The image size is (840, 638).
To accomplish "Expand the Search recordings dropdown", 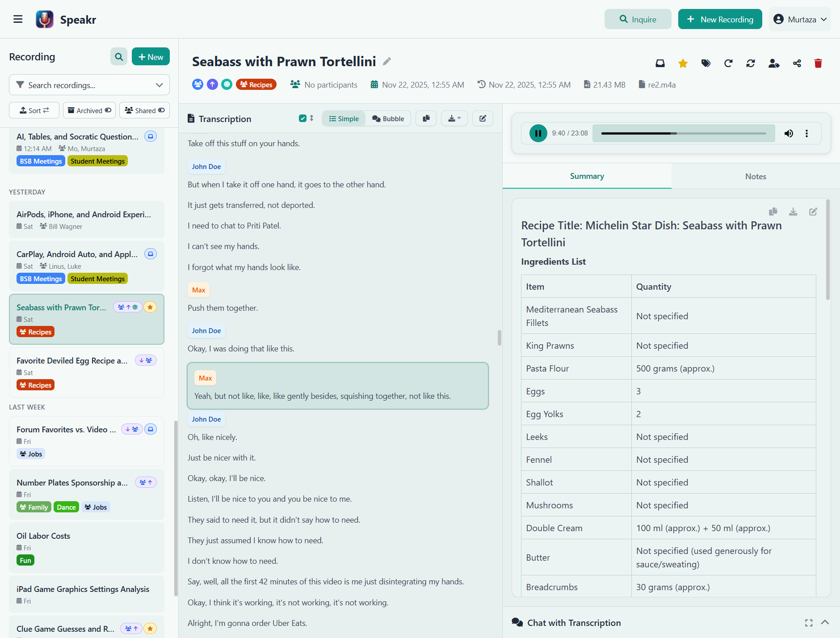I will click(x=159, y=85).
